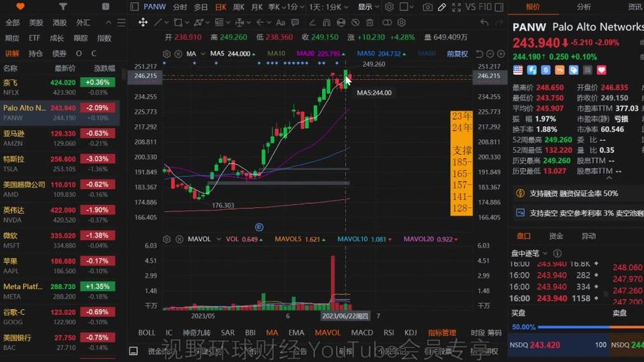Open MAVOL indicator settings gear
Image resolution: width=644 pixels, height=362 pixels.
[x=167, y=239]
